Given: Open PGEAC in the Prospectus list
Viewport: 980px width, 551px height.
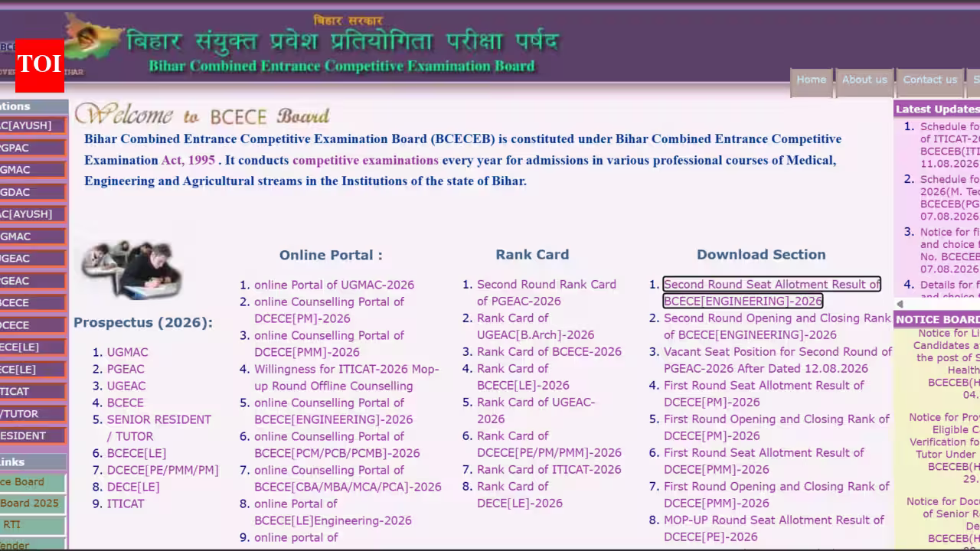Looking at the screenshot, I should coord(126,369).
